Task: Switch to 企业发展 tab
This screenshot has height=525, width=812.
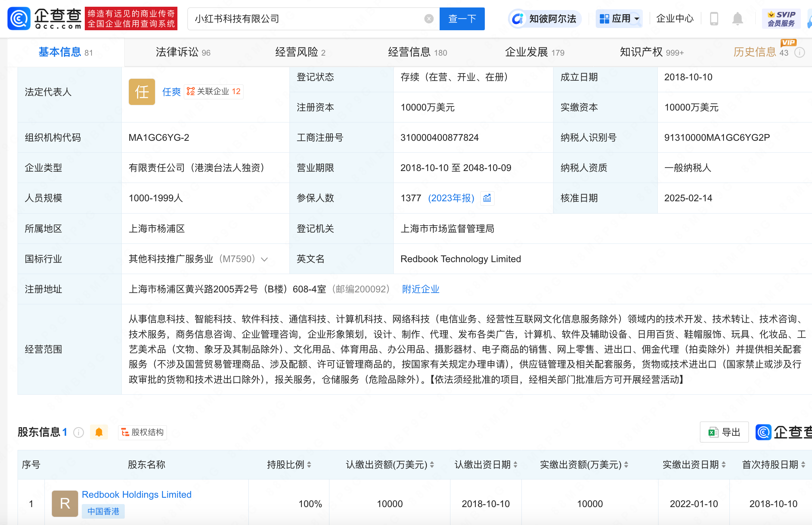Action: coord(534,52)
